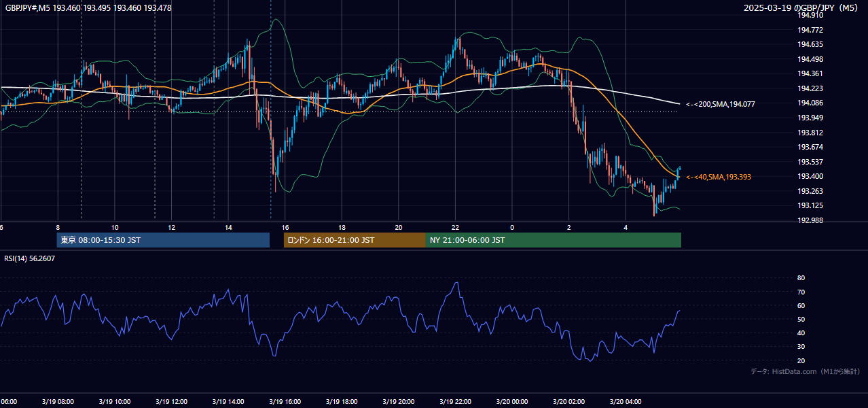
Task: Click the 2025-03-19 GBP/JPY (M5) chart title
Action: 801,8
